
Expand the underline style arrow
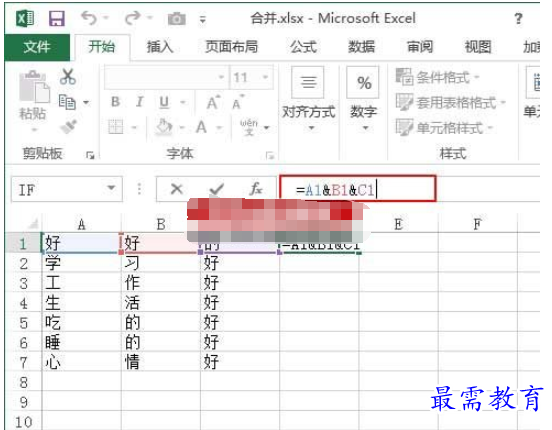(x=183, y=102)
